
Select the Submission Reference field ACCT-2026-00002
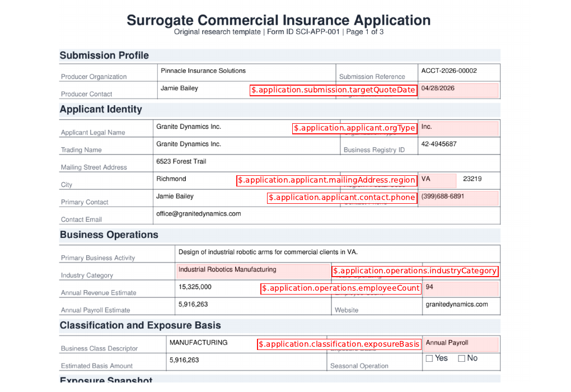point(459,72)
